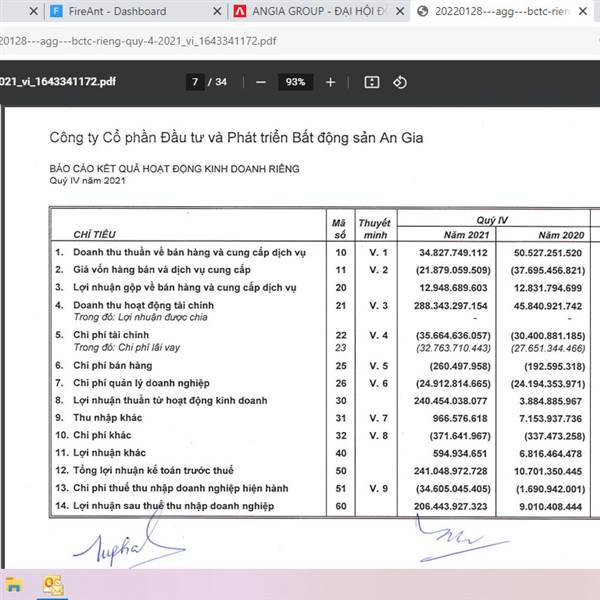Click the Năm 2020 column header
The height and width of the screenshot is (600, 600).
point(561,235)
